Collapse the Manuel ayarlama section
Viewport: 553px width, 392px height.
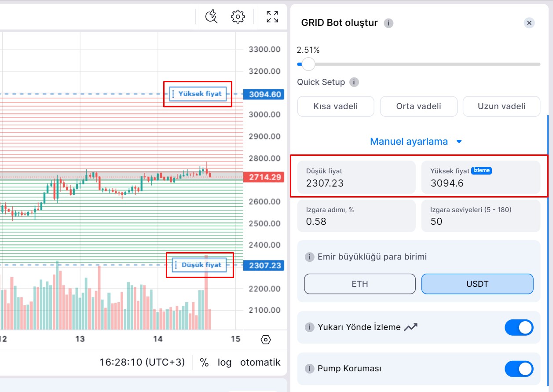click(416, 142)
